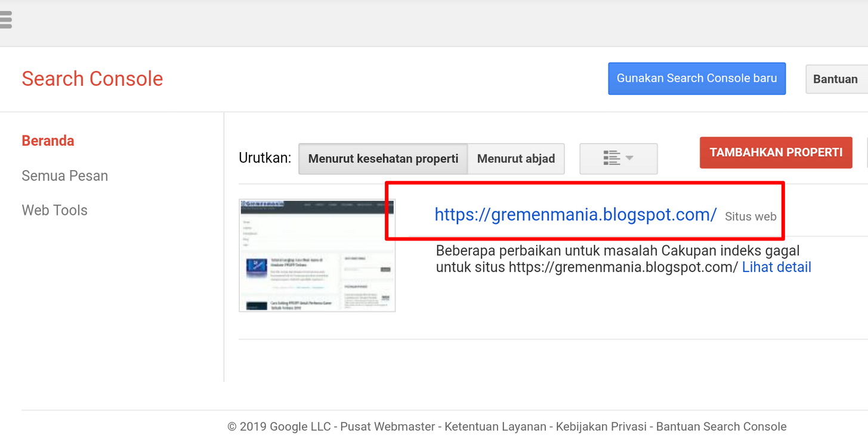Open the hamburger menu icon
The height and width of the screenshot is (438, 868).
5,20
